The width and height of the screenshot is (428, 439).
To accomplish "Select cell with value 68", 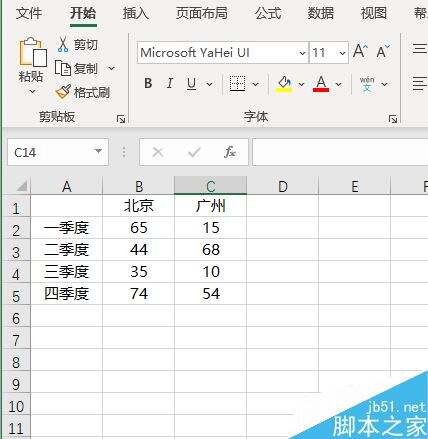I will pyautogui.click(x=210, y=250).
